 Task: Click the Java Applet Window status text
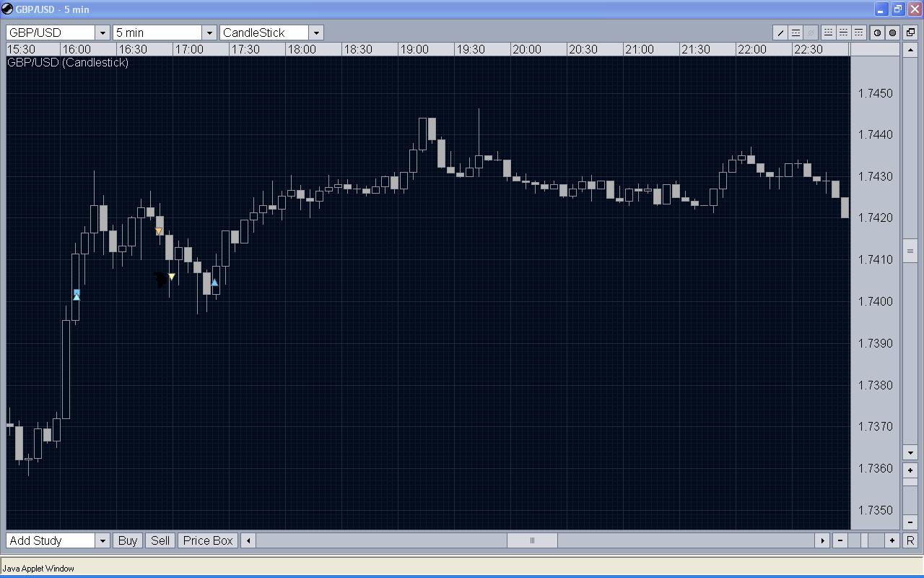[x=38, y=569]
